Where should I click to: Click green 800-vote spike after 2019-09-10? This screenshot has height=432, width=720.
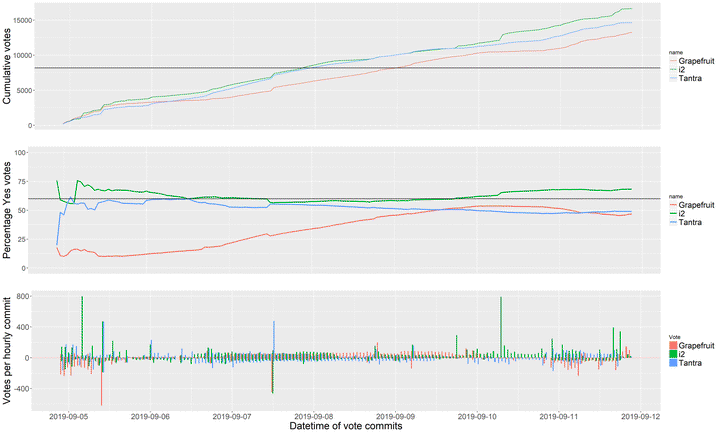501,327
